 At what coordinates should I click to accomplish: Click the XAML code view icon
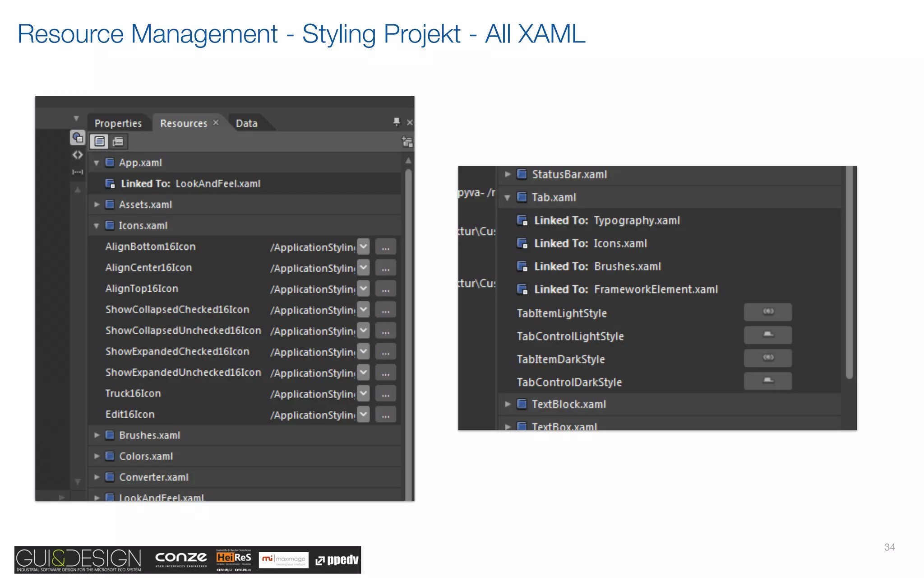(x=78, y=155)
